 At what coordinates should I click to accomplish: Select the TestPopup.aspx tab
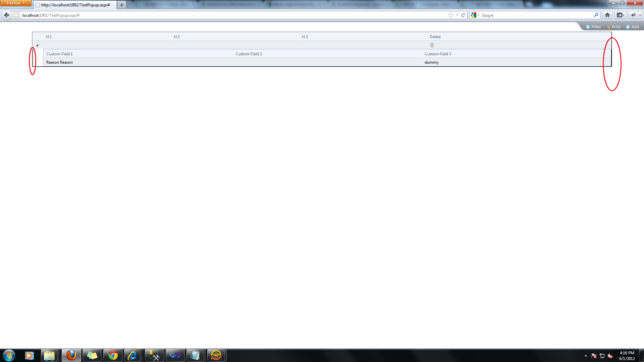click(75, 5)
